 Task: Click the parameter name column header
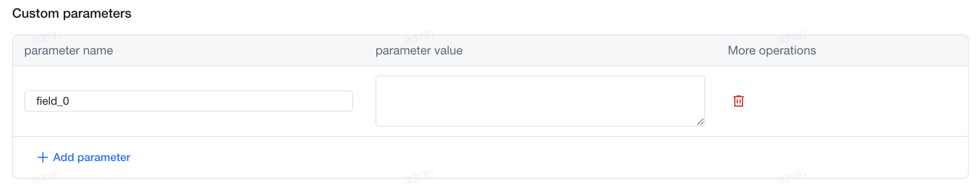(x=68, y=50)
